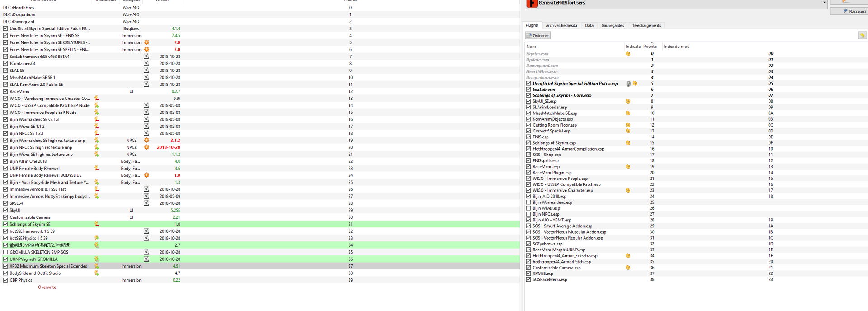Select the Customizable Camera mod row

pos(260,217)
